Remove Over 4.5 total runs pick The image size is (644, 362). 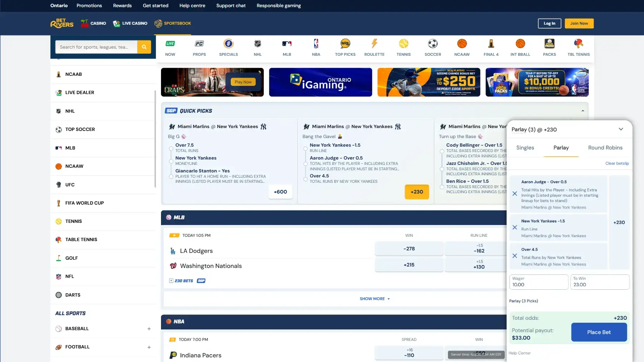514,256
